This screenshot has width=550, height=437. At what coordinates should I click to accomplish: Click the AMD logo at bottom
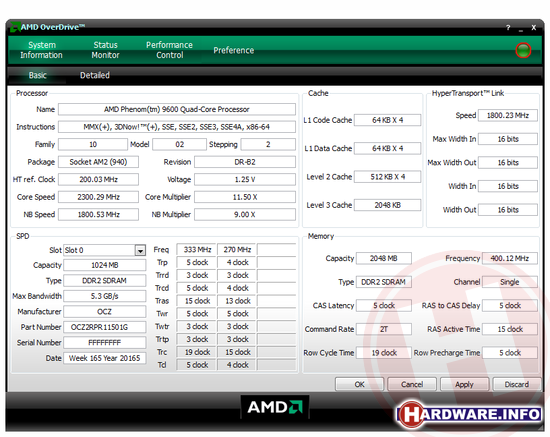coord(275,407)
